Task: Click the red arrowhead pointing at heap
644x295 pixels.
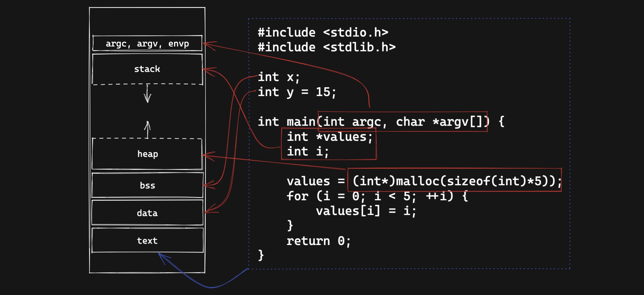Action: click(x=206, y=155)
